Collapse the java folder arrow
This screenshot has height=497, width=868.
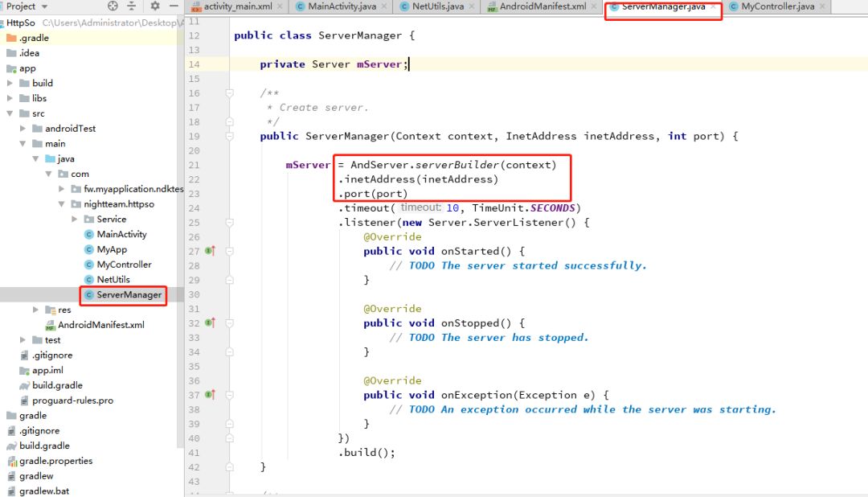(x=35, y=158)
